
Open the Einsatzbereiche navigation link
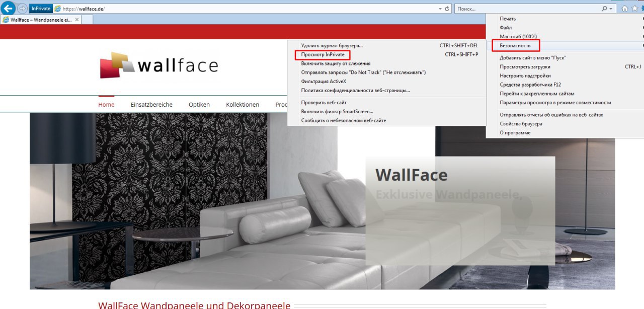click(151, 105)
